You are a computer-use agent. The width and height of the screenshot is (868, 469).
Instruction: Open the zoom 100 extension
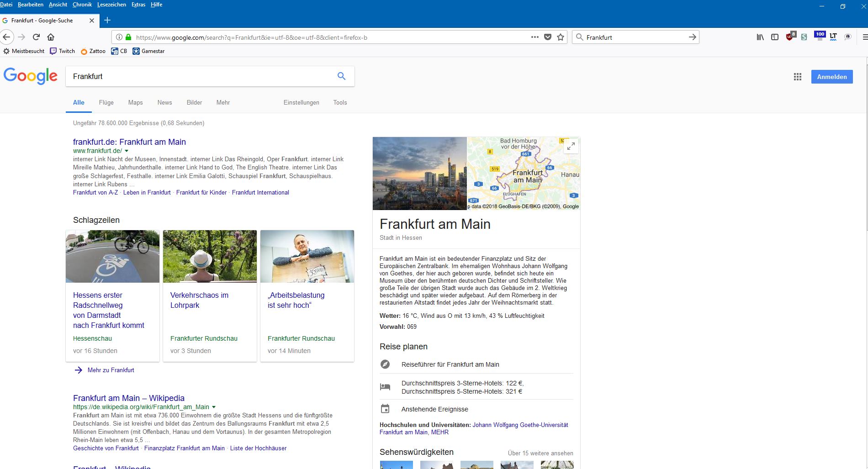(x=820, y=36)
